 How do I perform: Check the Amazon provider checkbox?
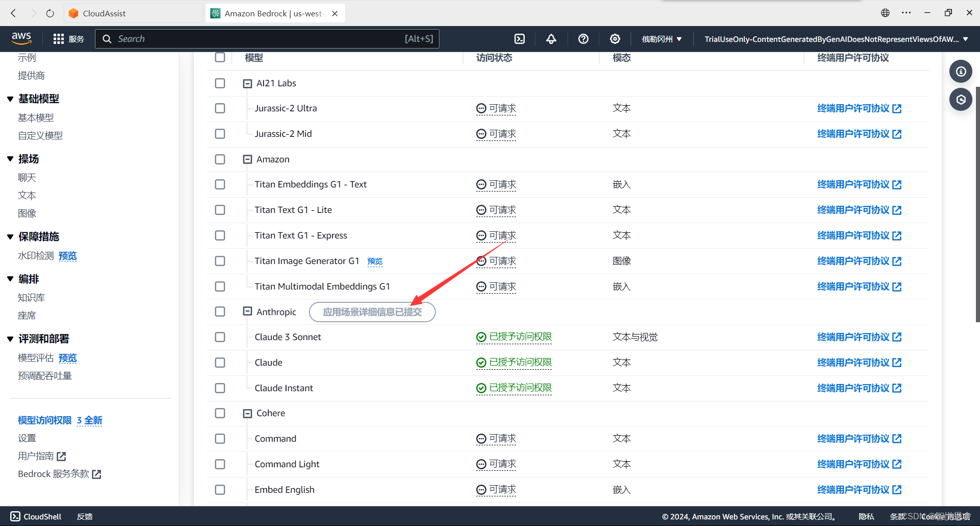point(220,159)
